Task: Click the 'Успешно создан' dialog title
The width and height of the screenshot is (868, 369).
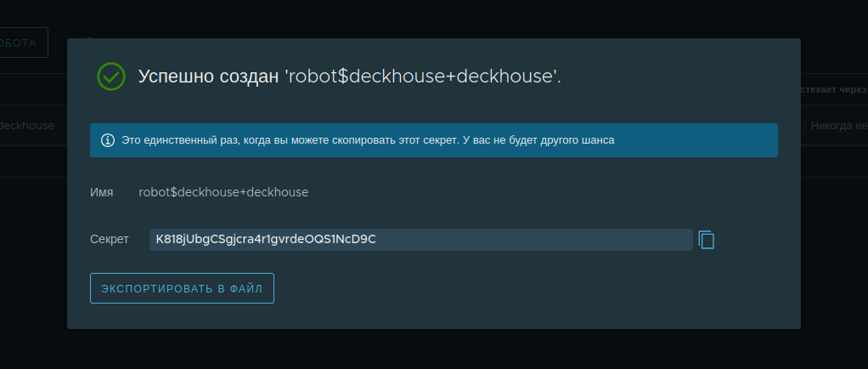Action: (x=208, y=77)
